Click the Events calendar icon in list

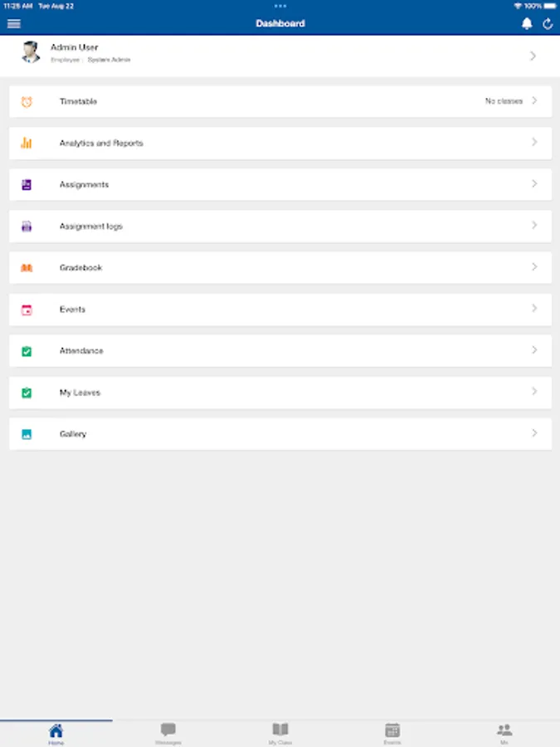(x=27, y=310)
